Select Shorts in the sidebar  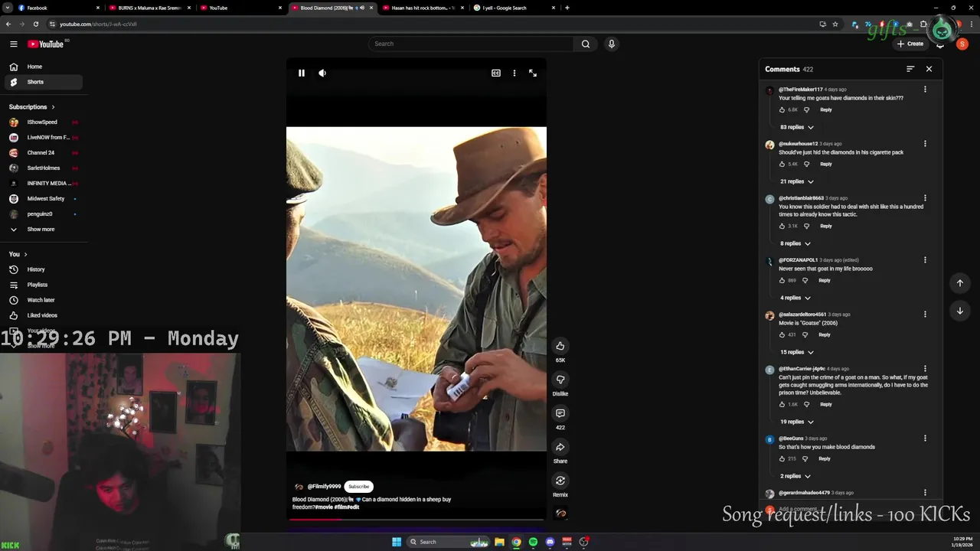click(44, 82)
